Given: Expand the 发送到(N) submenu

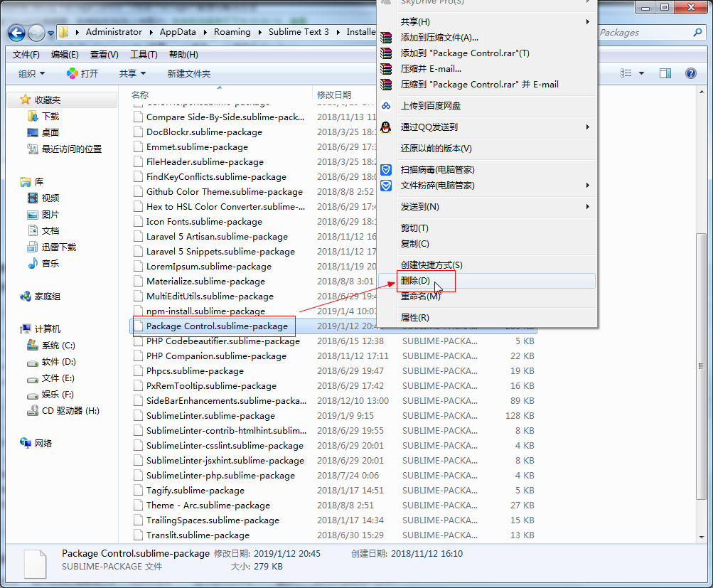Looking at the screenshot, I should 487,206.
